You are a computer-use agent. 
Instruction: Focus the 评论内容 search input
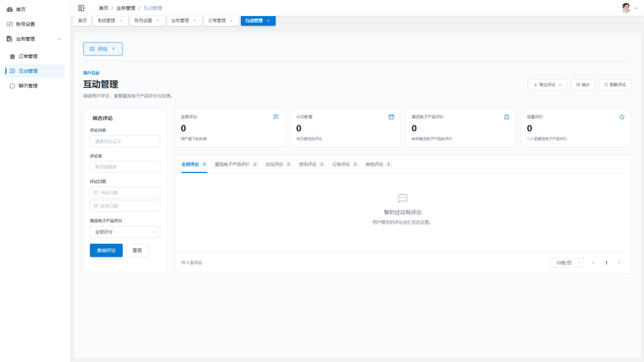[125, 142]
